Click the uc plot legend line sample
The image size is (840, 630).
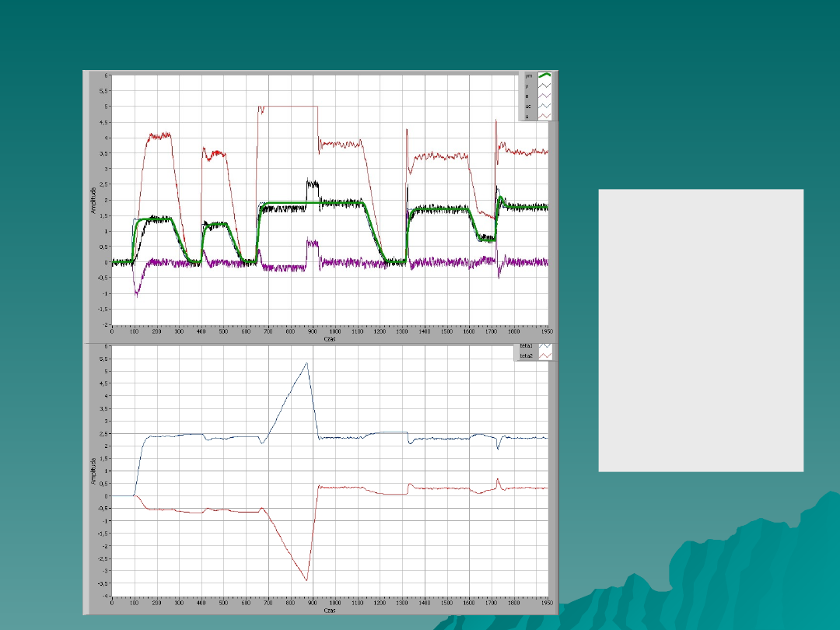(544, 106)
